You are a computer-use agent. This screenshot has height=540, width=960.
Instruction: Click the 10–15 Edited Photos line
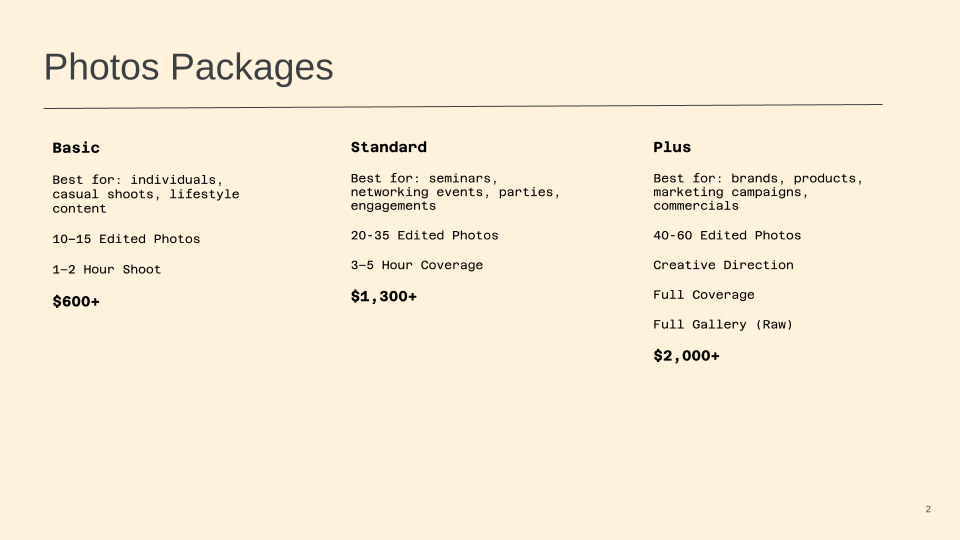pyautogui.click(x=126, y=239)
